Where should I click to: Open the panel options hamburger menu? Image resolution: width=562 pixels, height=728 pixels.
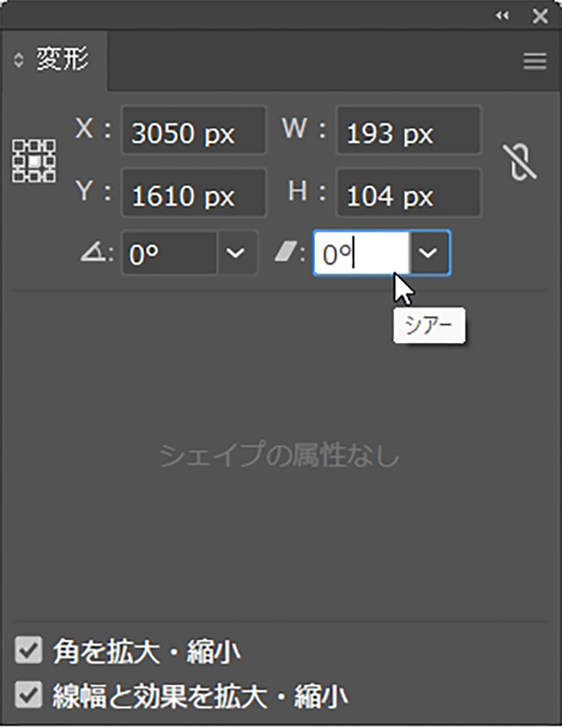(x=535, y=61)
